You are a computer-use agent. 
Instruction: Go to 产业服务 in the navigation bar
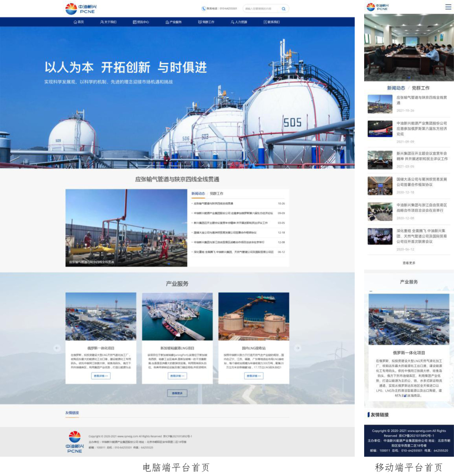[173, 22]
